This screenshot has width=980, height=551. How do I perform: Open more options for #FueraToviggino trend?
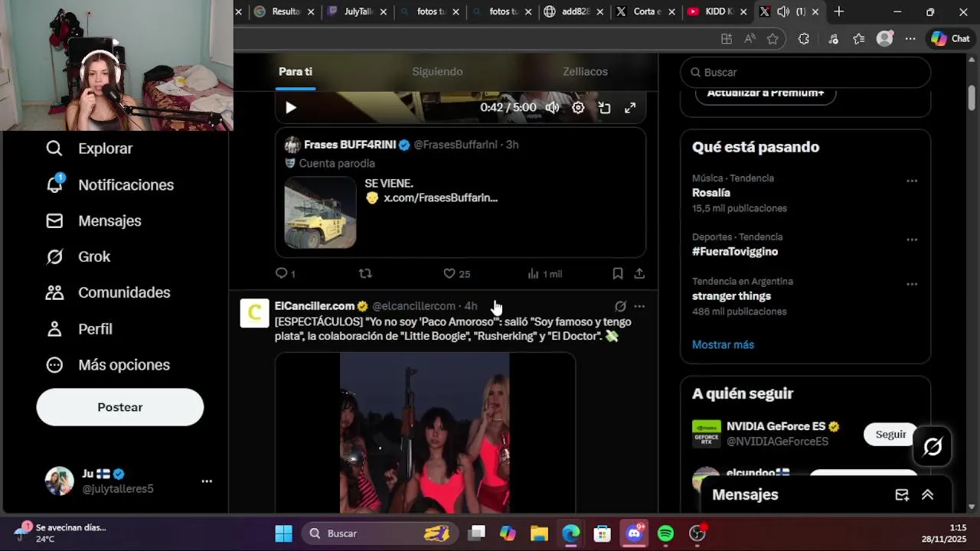pyautogui.click(x=912, y=240)
